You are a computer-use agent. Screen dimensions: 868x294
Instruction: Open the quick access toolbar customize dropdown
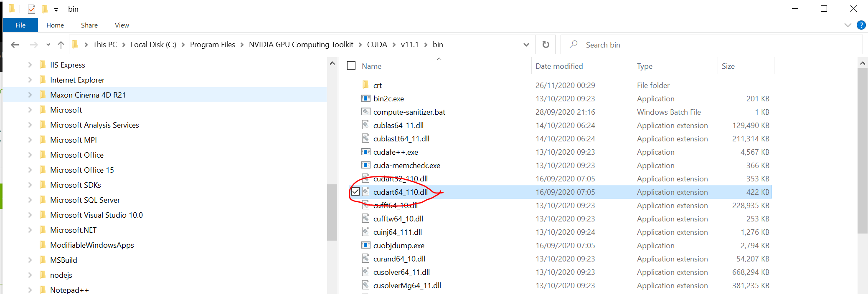(x=56, y=10)
